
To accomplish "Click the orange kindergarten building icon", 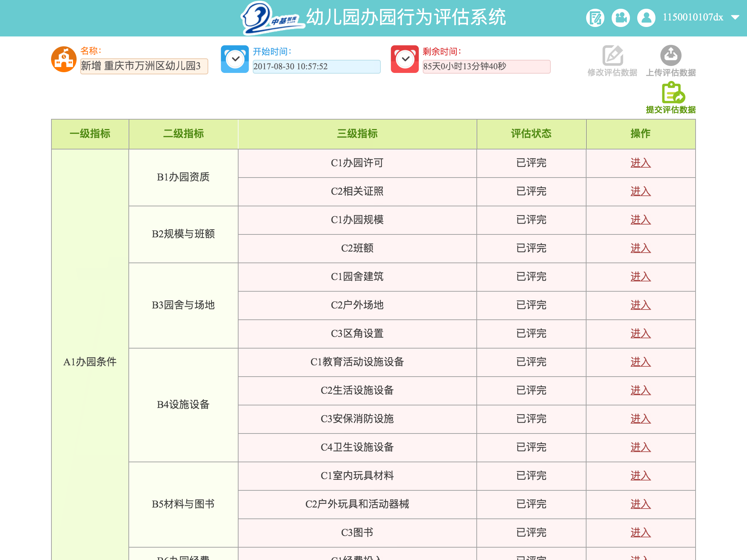I will pyautogui.click(x=64, y=59).
